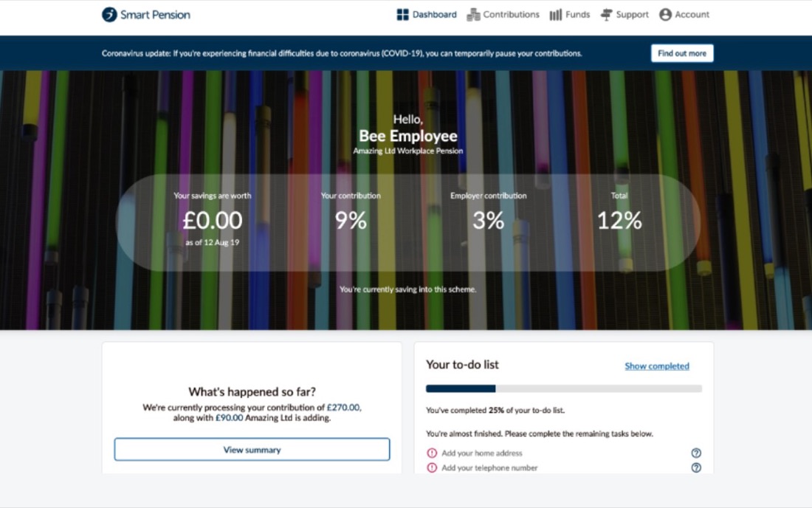Click the Support signpost icon
The height and width of the screenshot is (508, 812).
[x=606, y=15]
